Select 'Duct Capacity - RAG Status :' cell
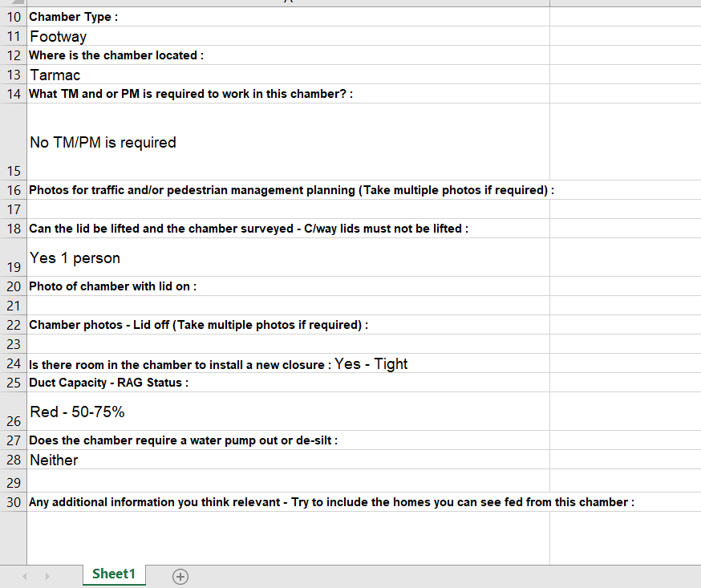 [289, 383]
